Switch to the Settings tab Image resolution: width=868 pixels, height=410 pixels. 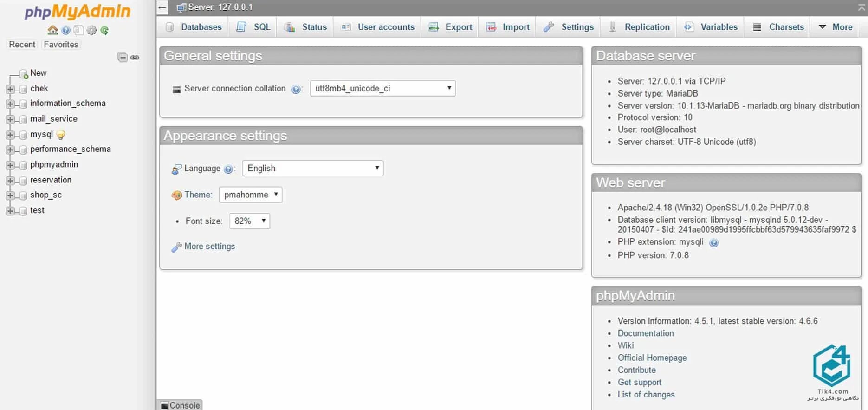point(569,27)
